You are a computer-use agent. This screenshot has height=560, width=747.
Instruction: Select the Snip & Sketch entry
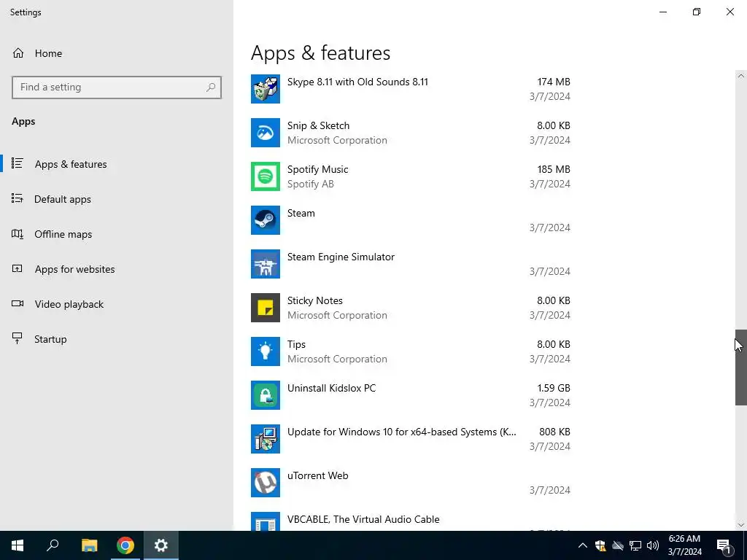411,133
